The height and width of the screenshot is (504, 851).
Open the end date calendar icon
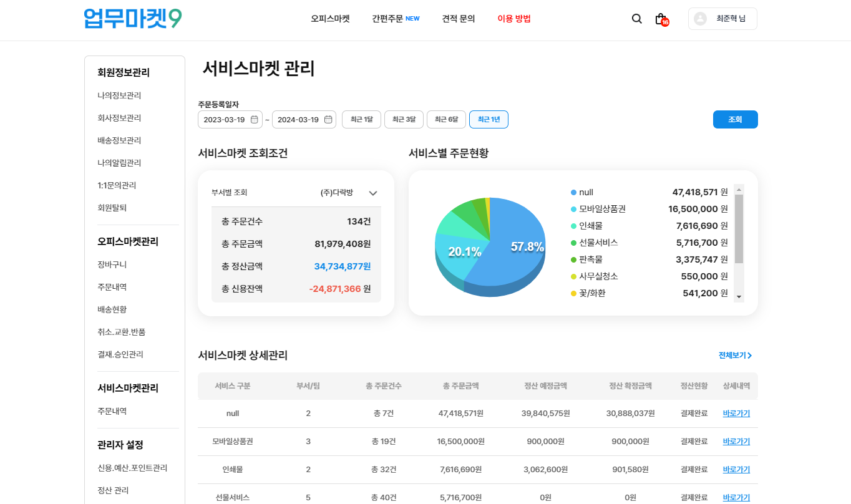[x=328, y=120]
